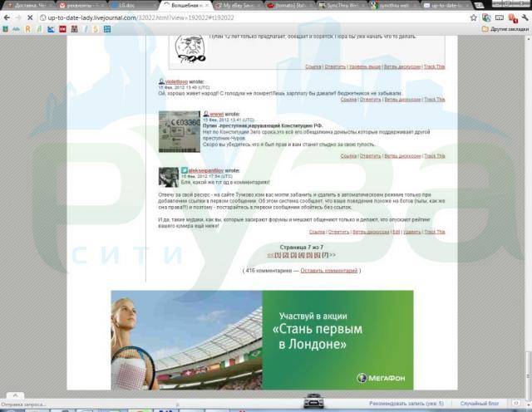Open Другие закладки bookmarks folder
This screenshot has width=532, height=412.
pos(505,29)
